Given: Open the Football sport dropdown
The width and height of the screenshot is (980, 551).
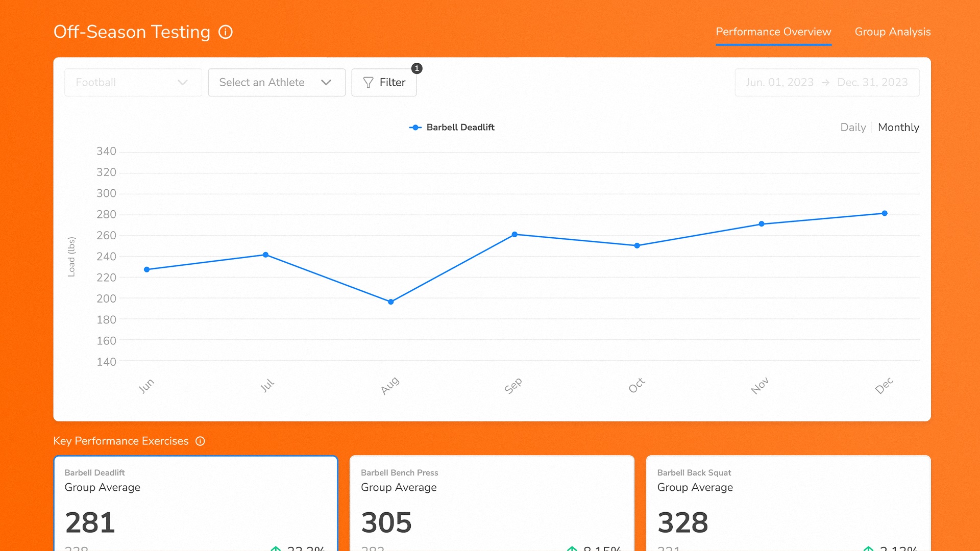Looking at the screenshot, I should tap(133, 82).
